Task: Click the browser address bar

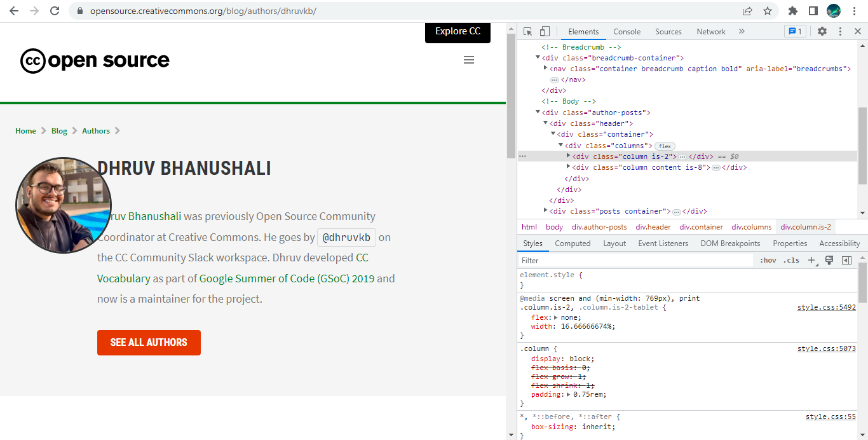Action: 407,11
